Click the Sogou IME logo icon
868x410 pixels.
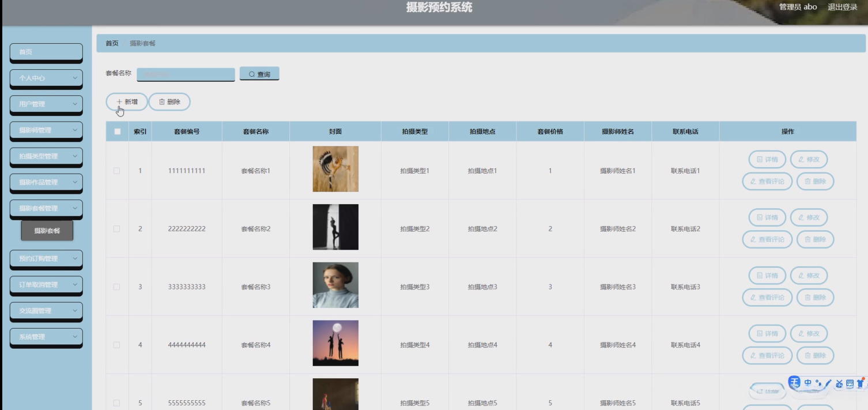795,382
